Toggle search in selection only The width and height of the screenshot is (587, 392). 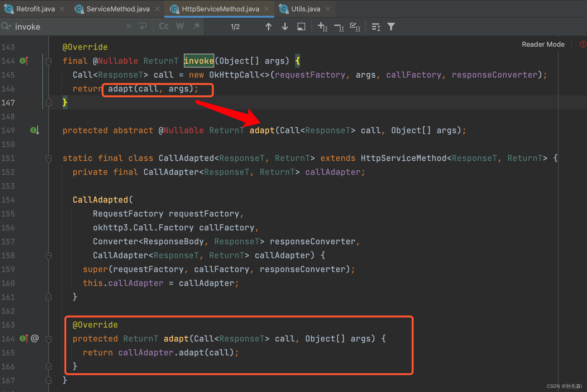[301, 27]
